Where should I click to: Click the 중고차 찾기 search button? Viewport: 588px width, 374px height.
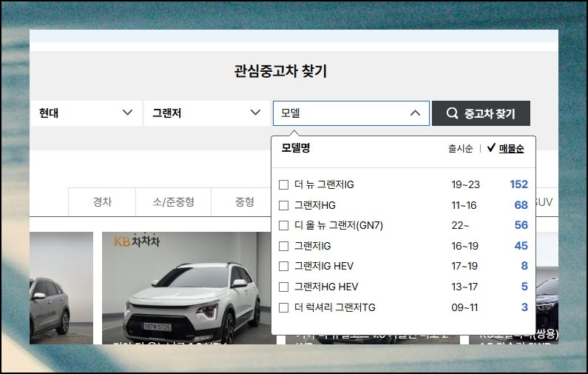(481, 113)
